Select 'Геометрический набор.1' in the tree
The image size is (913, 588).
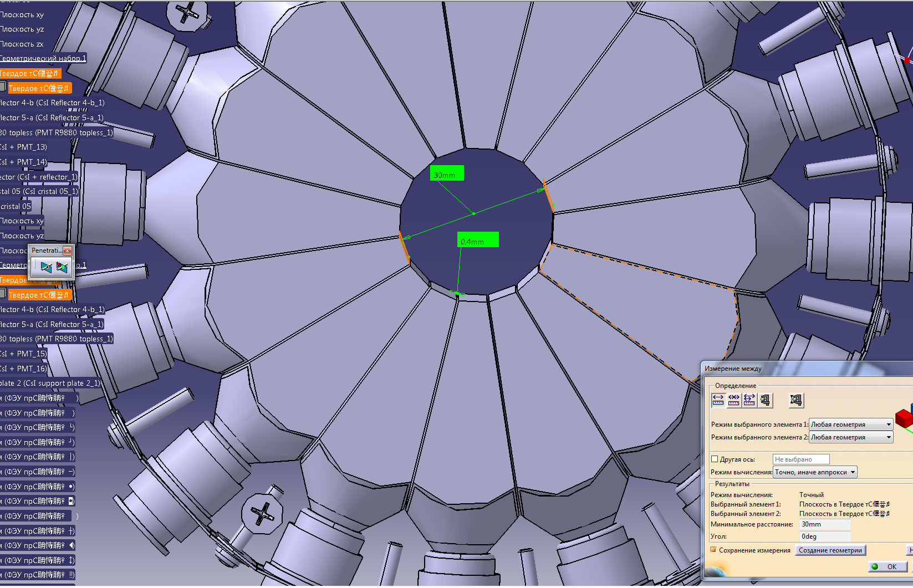click(x=43, y=59)
